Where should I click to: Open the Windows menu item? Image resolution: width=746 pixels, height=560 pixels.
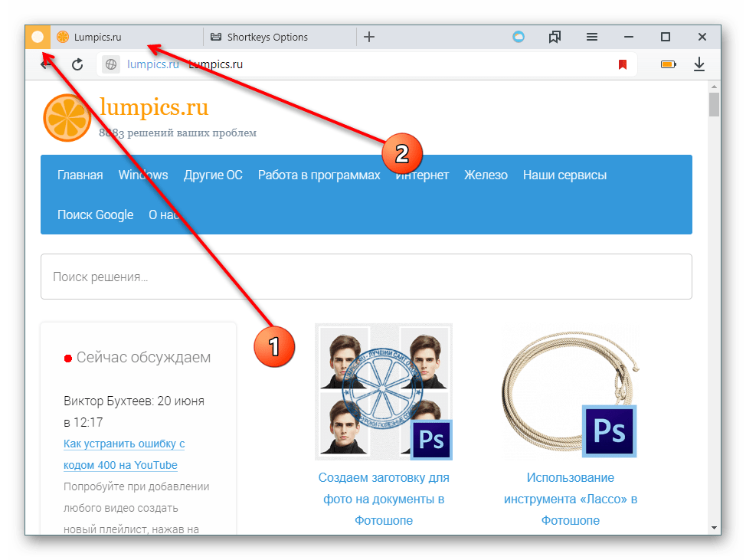[x=143, y=175]
